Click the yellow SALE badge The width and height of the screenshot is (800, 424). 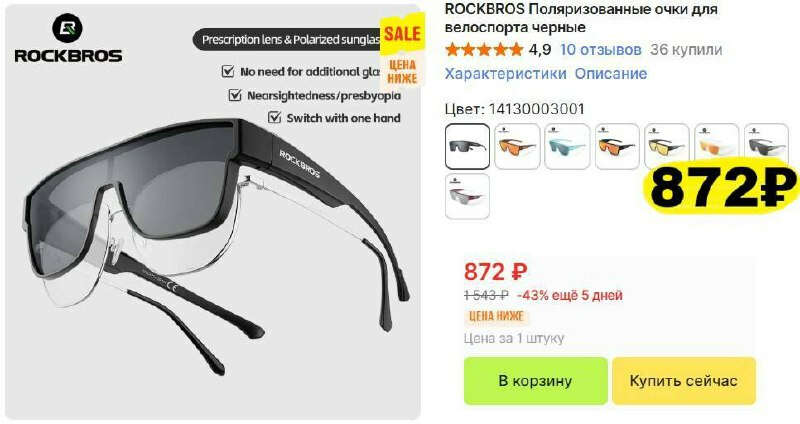(x=403, y=35)
